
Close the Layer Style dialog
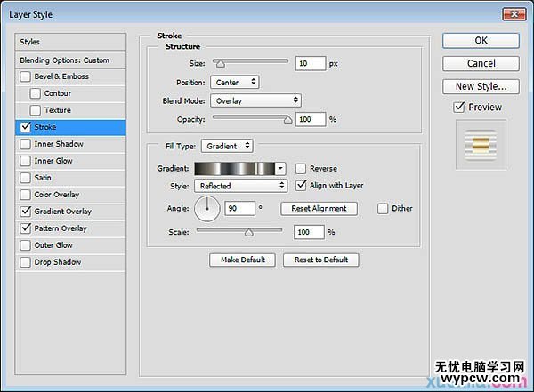coord(514,14)
